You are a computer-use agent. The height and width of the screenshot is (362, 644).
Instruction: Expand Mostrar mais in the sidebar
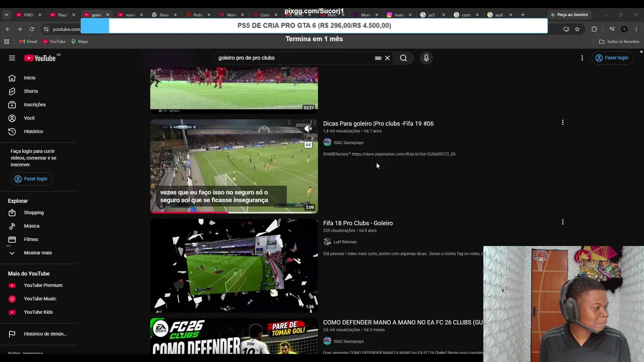tap(39, 253)
